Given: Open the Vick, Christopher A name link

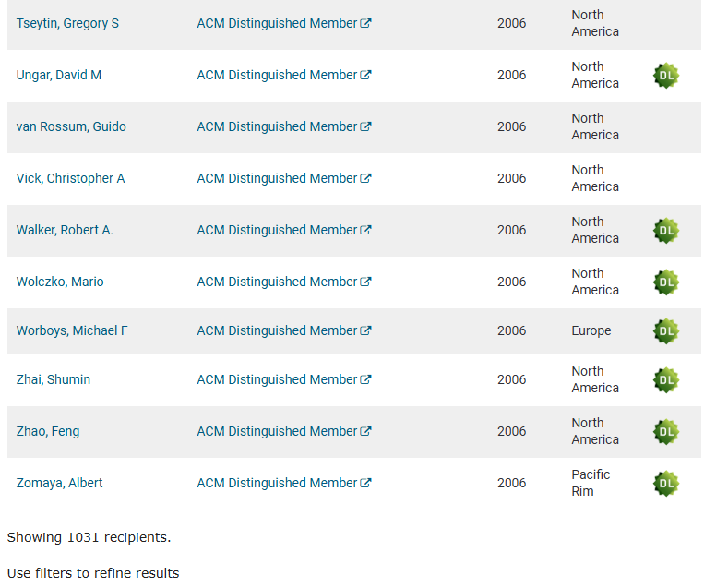Looking at the screenshot, I should point(70,178).
